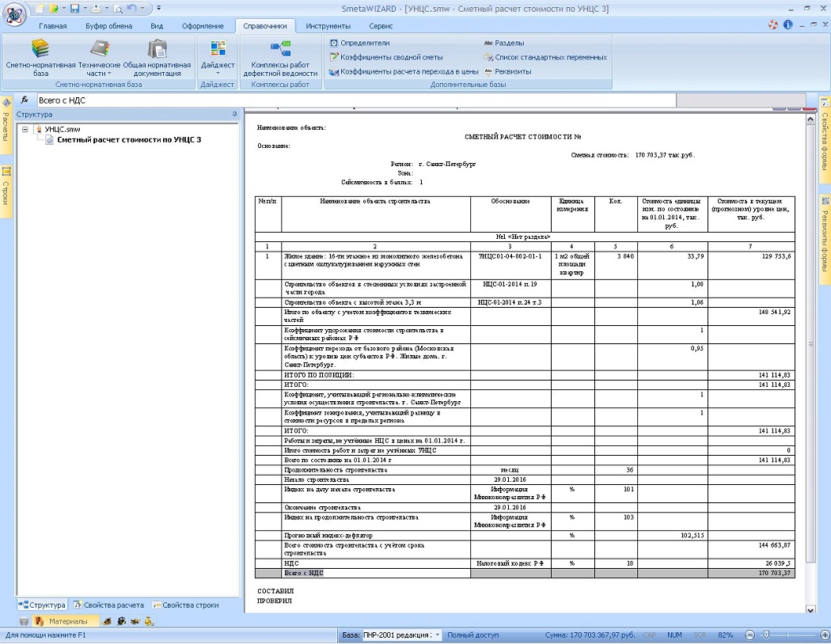This screenshot has width=831, height=644.
Task: Select the Материалы resource button
Action: [66, 621]
